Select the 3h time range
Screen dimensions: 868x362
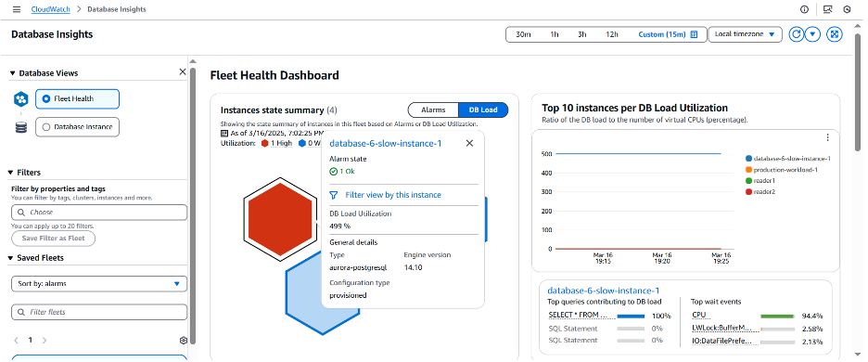(581, 34)
